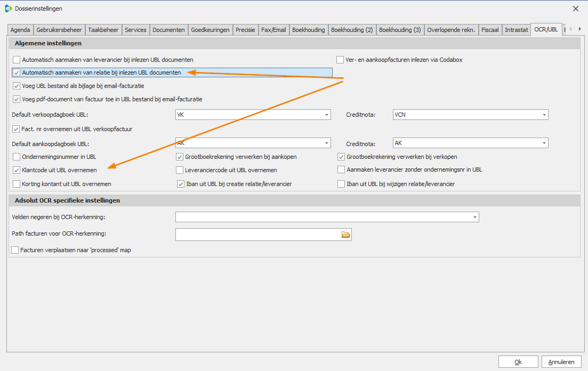Select the Boekhouding (2) tab
This screenshot has height=371, width=588.
(352, 30)
